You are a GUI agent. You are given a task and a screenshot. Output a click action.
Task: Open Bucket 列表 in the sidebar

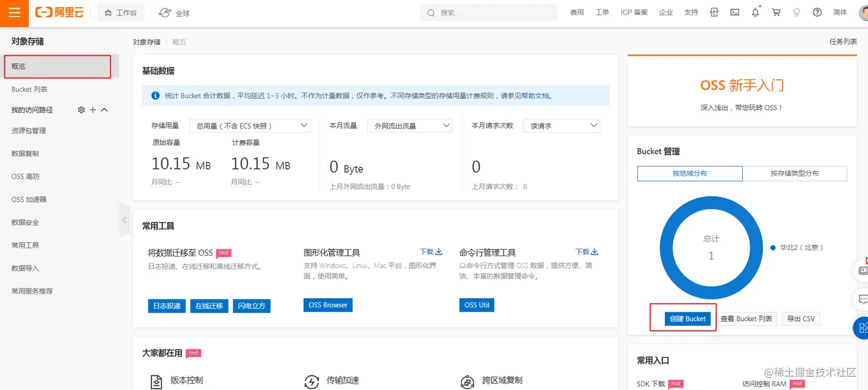(x=29, y=90)
